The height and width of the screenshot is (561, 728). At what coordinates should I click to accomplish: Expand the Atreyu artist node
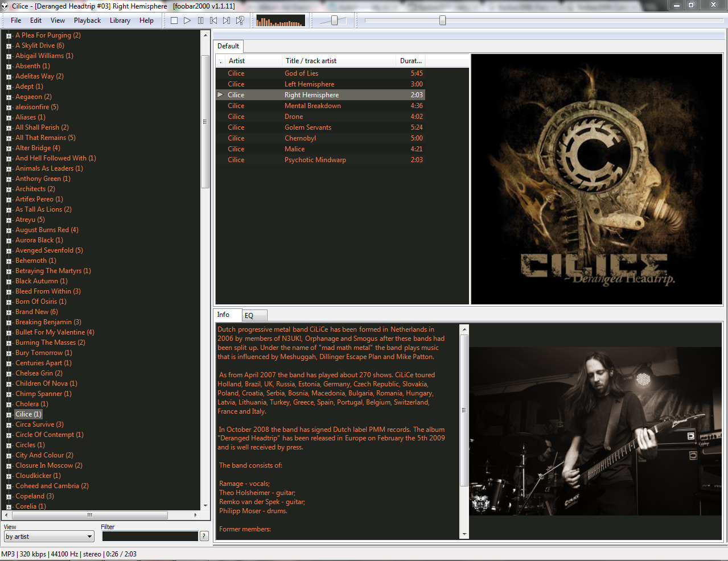[x=9, y=220]
